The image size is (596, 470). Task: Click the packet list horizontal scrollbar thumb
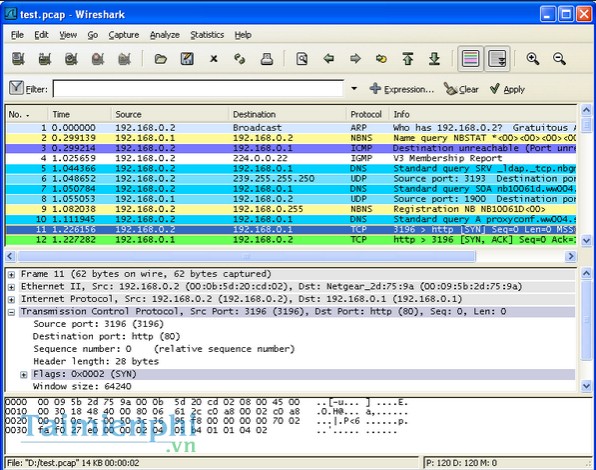[x=246, y=256]
